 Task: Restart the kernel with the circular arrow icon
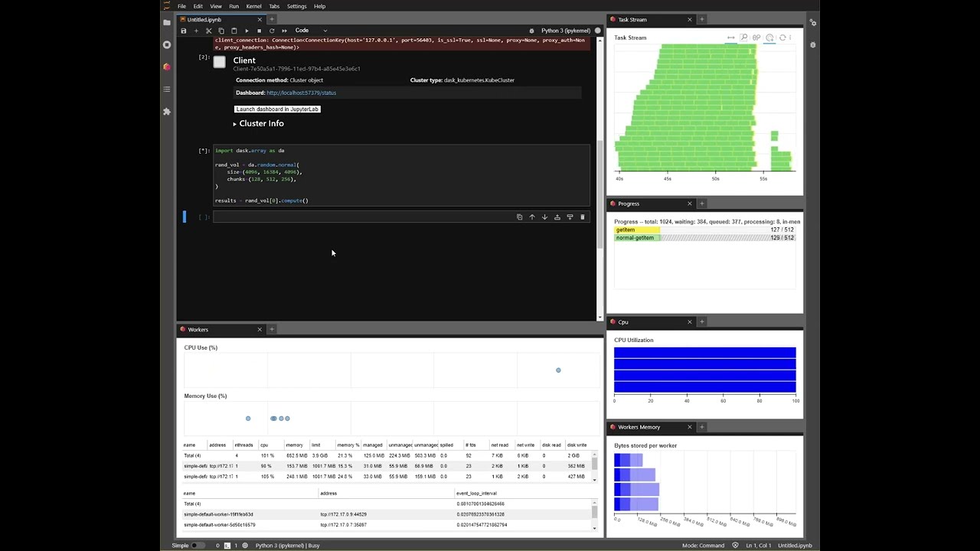(272, 31)
